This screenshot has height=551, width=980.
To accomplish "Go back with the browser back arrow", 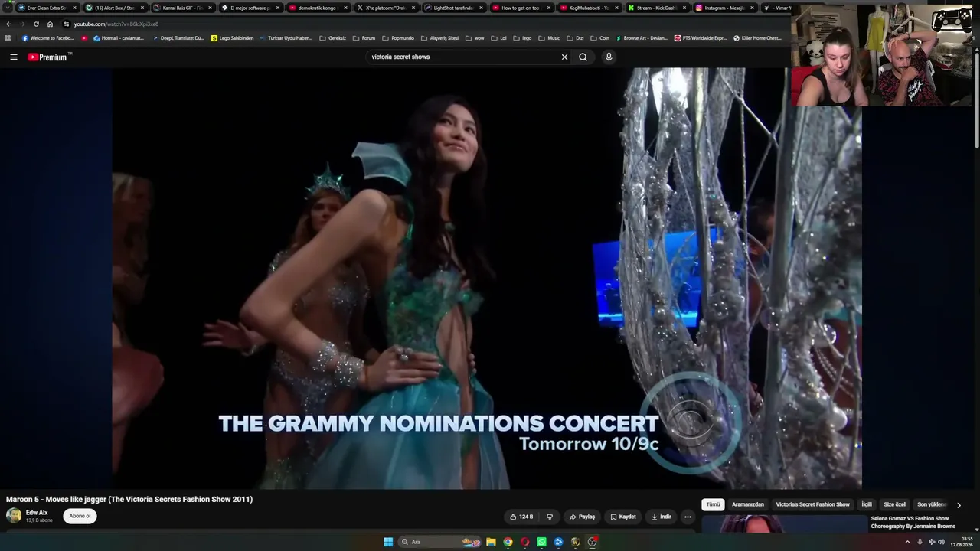I will tap(8, 24).
